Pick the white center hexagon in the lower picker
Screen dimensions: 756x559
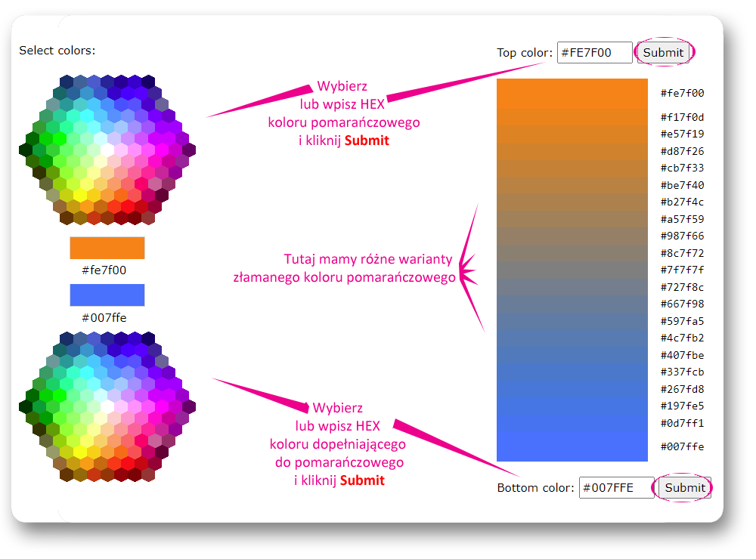[x=107, y=406]
